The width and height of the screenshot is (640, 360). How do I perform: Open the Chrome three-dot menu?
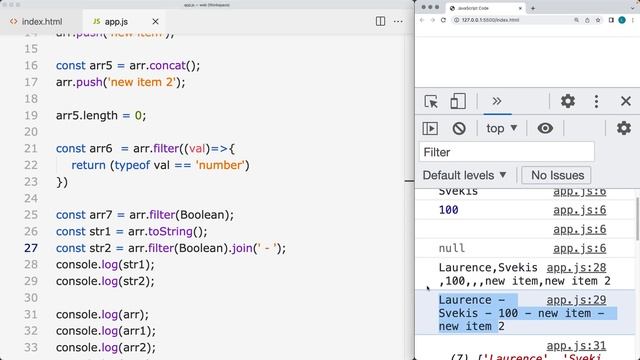click(633, 20)
